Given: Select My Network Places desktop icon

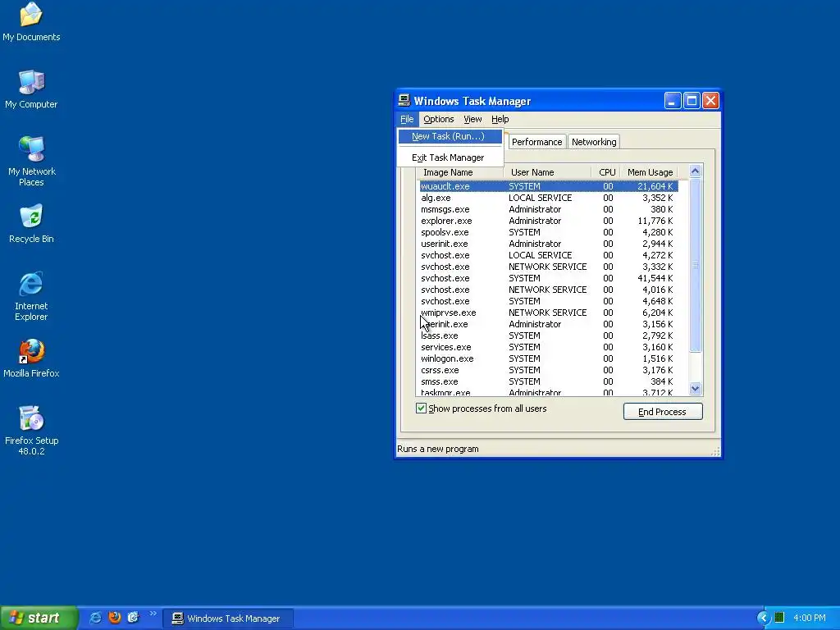Looking at the screenshot, I should coord(31,161).
